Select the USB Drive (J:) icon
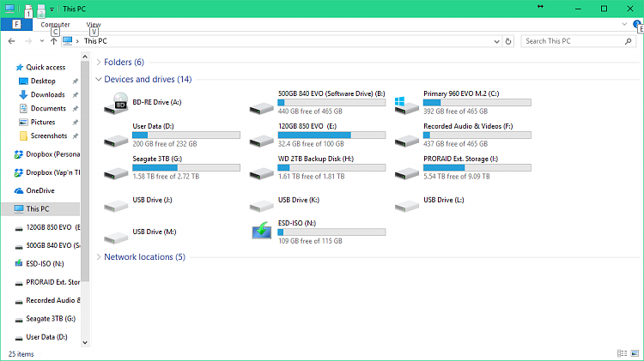 [116, 206]
